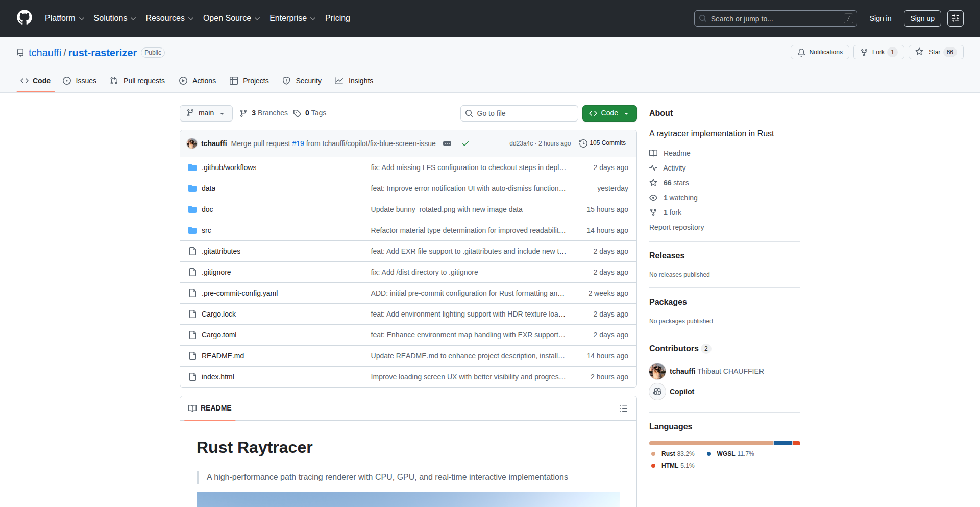Open the header menu icon beside Sign up
The image size is (980, 507).
pos(955,18)
